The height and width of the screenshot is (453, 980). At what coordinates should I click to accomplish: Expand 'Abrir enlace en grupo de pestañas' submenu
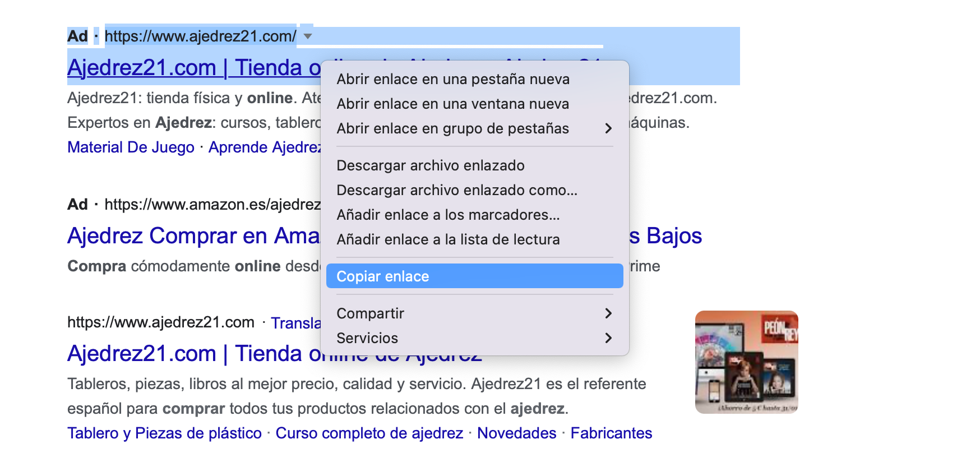tap(474, 128)
